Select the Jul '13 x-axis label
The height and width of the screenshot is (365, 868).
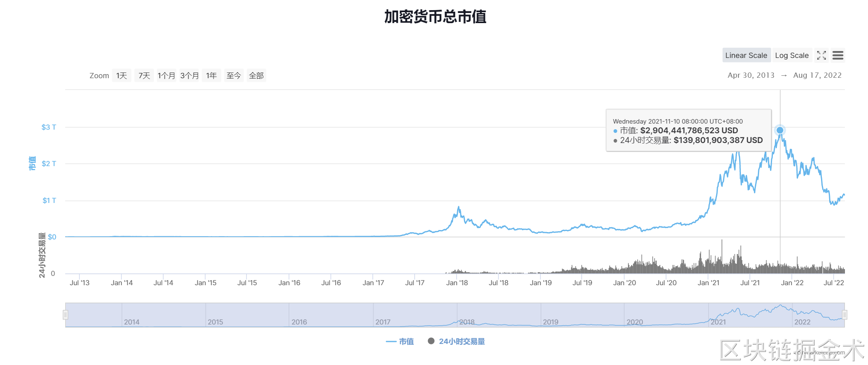pyautogui.click(x=80, y=283)
